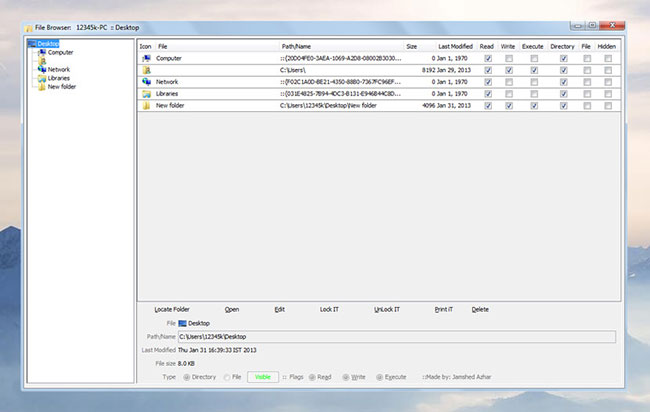650x412 pixels.
Task: Select the Directory radio button under Type
Action: 185,377
